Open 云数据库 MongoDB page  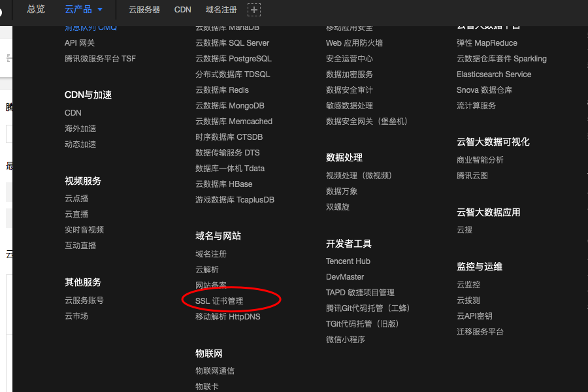coord(229,105)
